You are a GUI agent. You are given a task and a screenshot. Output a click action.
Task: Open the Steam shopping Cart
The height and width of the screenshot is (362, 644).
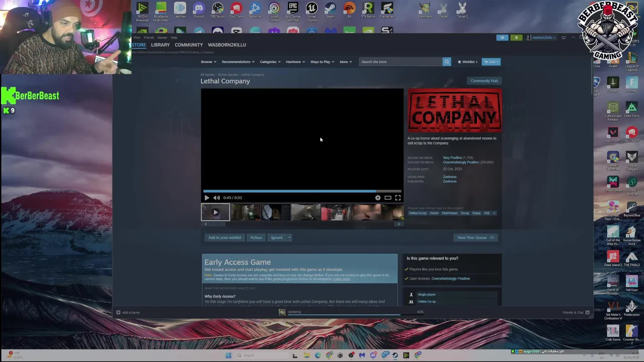(491, 62)
